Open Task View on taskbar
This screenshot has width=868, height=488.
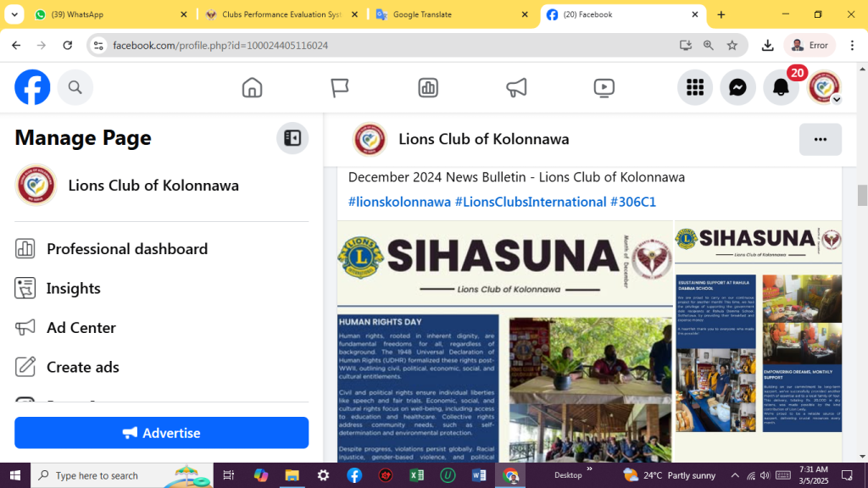pyautogui.click(x=228, y=475)
